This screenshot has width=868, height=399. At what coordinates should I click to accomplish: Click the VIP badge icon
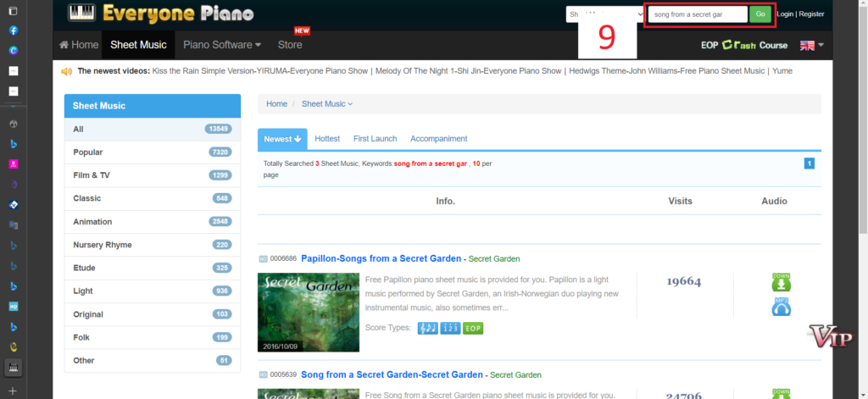(x=831, y=336)
